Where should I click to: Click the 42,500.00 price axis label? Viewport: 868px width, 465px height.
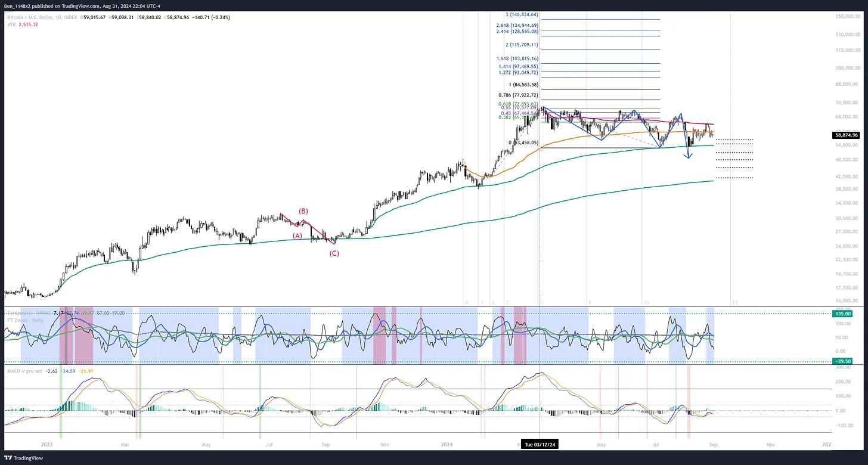(x=846, y=176)
